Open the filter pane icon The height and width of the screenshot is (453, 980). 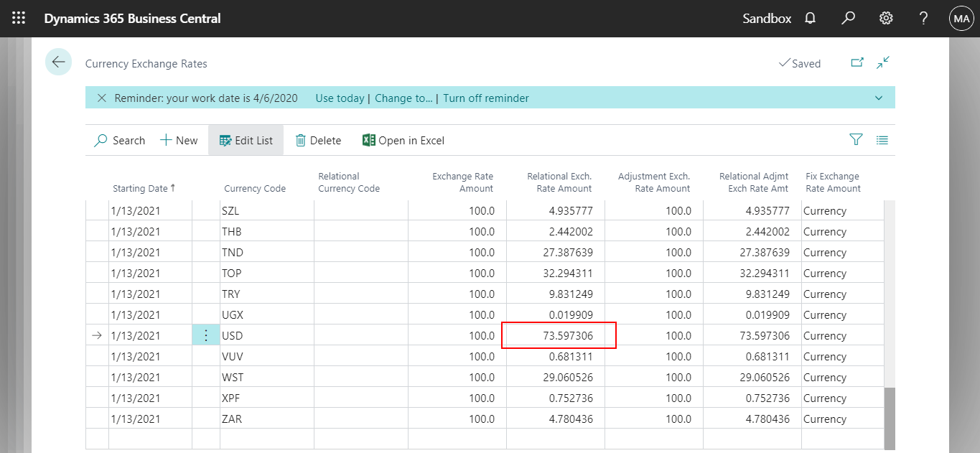click(x=856, y=140)
